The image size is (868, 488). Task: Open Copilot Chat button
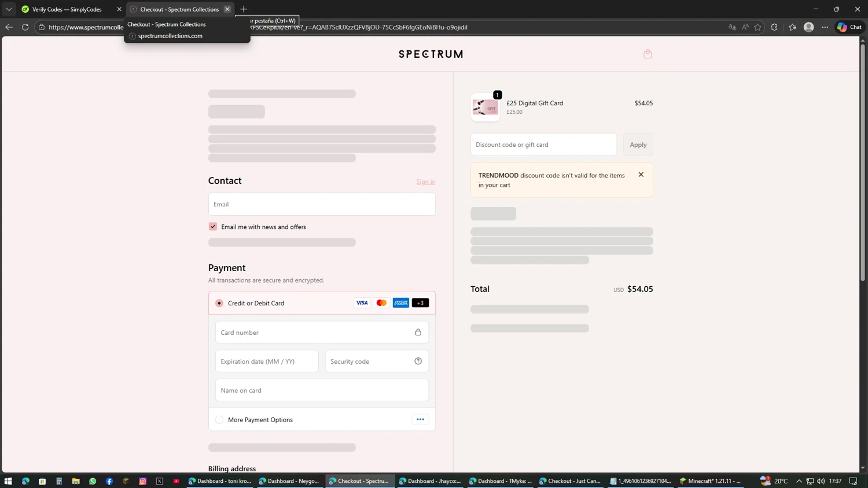[x=849, y=27]
